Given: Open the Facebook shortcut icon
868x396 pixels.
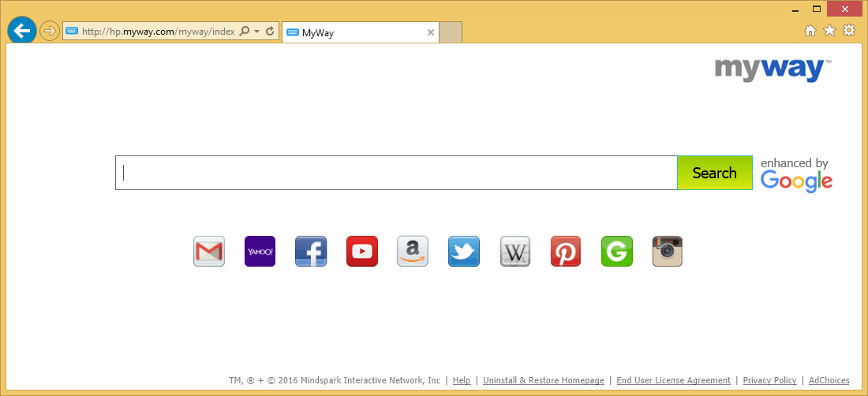Looking at the screenshot, I should tap(311, 252).
